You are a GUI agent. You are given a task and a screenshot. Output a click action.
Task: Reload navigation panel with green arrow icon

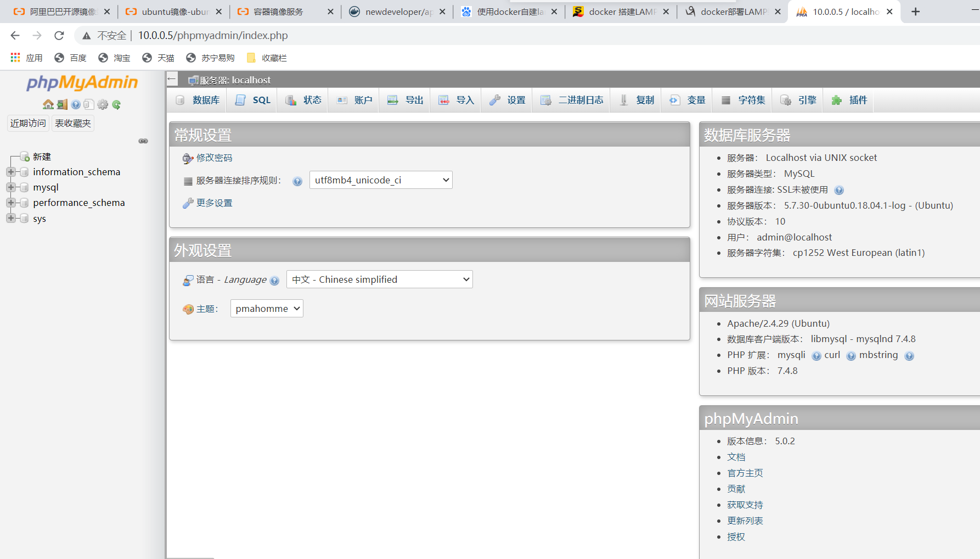pos(116,104)
